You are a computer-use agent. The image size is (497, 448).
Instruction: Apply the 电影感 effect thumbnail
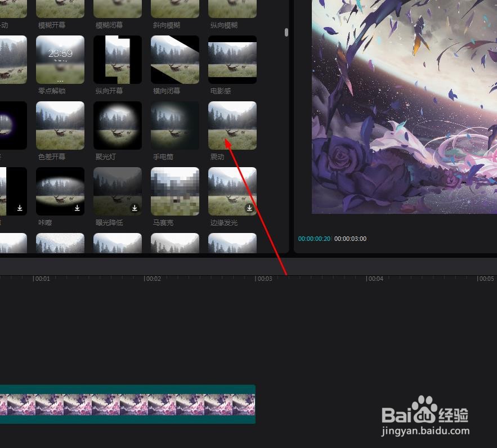tap(232, 60)
